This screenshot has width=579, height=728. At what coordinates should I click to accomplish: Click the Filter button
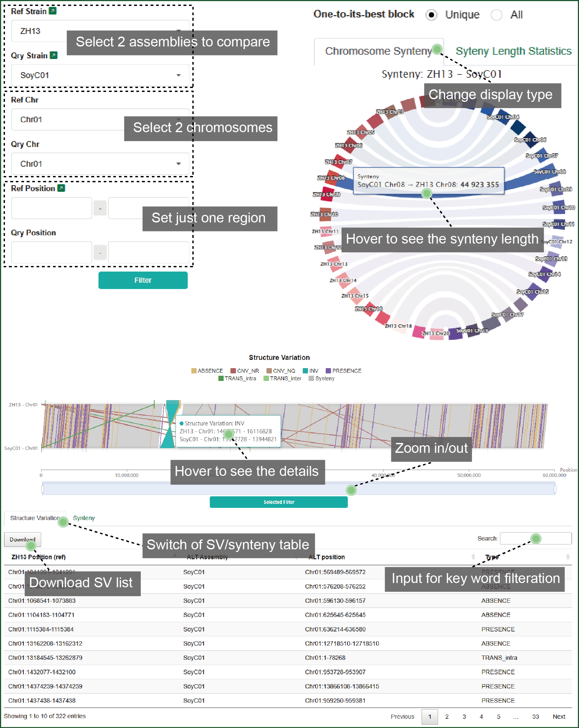point(143,280)
